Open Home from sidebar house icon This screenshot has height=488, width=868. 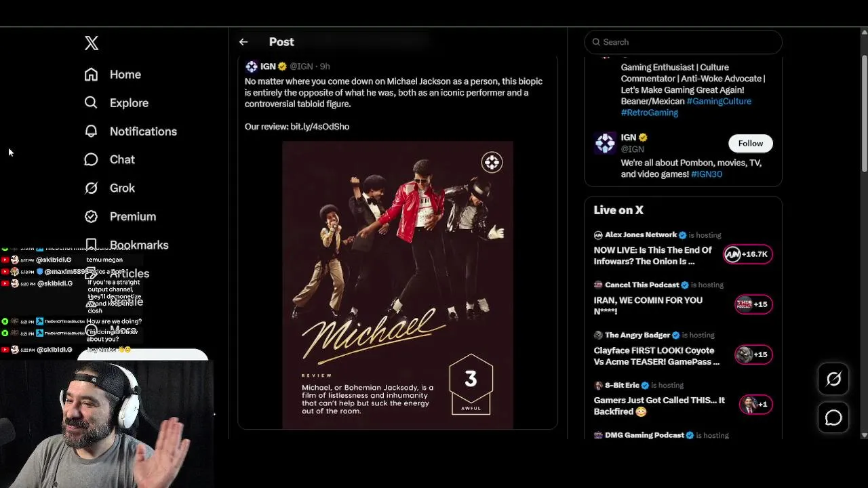pos(91,75)
